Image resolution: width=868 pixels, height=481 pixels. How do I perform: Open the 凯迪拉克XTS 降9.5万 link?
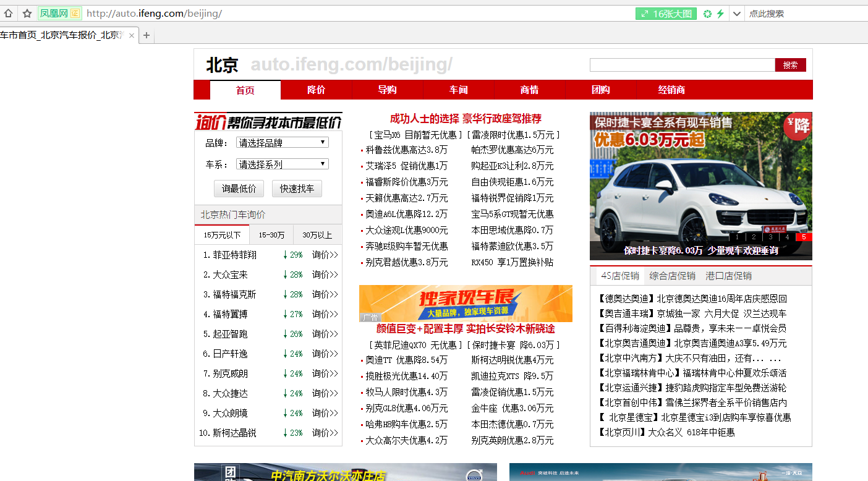coord(513,377)
